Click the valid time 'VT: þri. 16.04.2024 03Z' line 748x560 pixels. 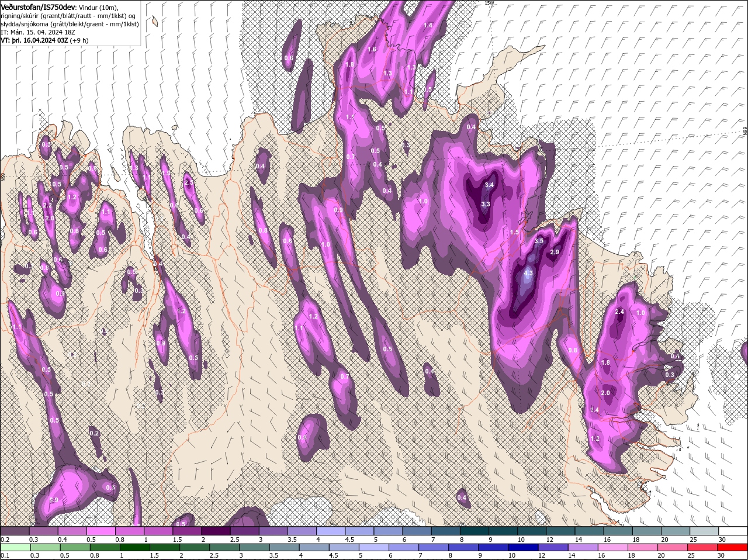click(35, 40)
